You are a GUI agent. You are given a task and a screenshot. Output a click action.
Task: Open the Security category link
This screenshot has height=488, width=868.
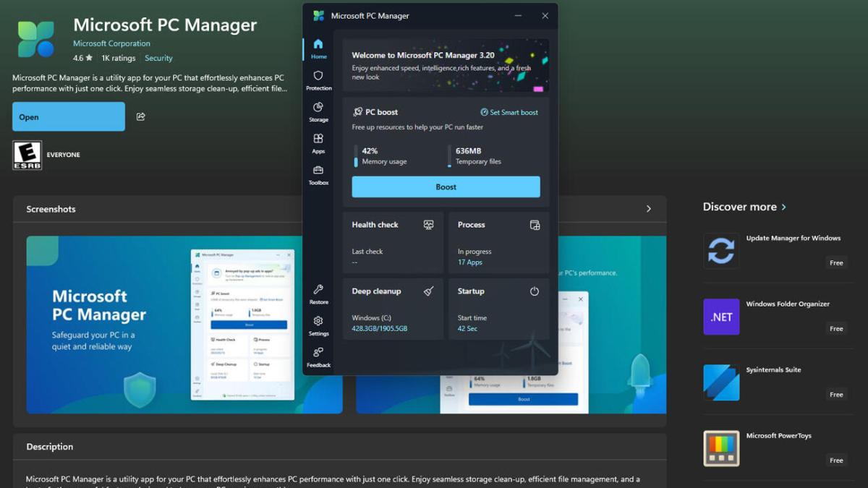(158, 58)
